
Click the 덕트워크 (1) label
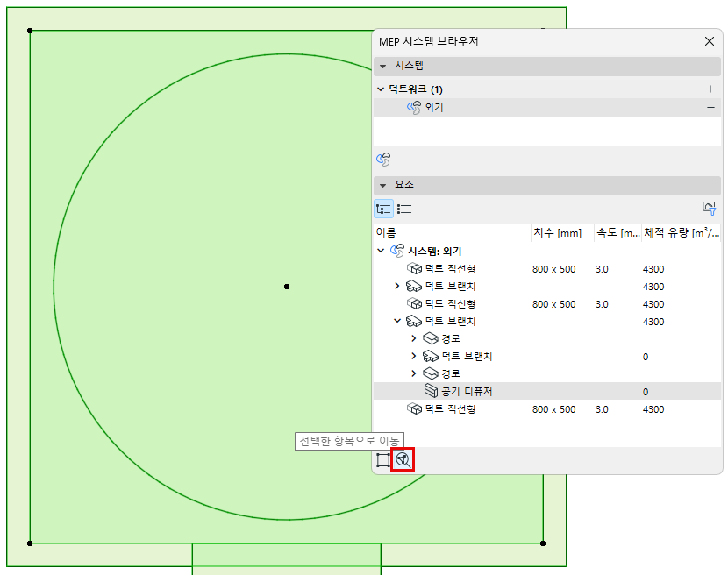(416, 89)
